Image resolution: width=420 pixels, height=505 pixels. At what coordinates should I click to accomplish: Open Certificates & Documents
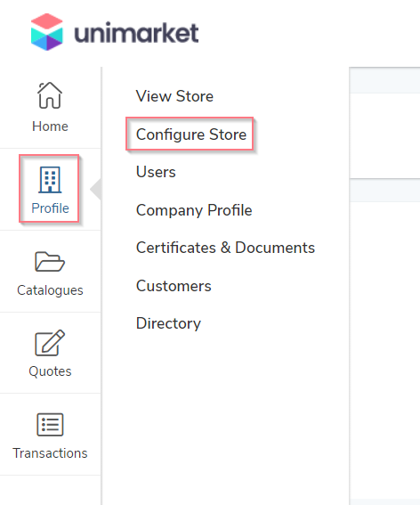[225, 248]
